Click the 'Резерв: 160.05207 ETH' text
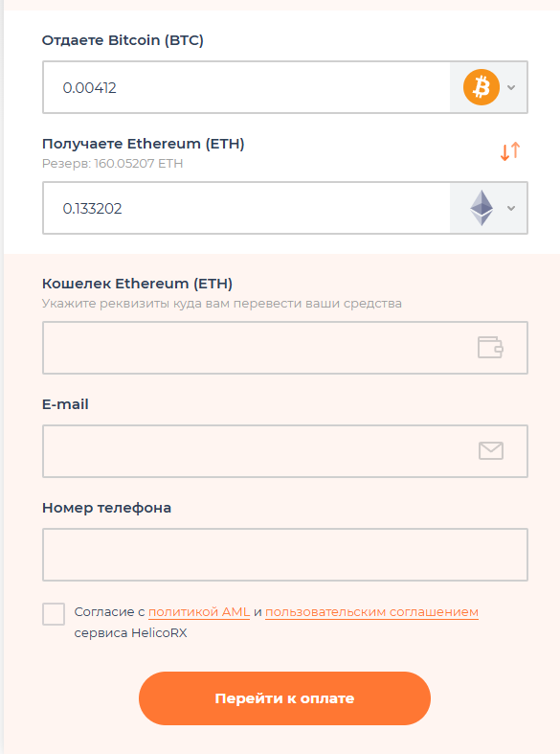The height and width of the screenshot is (754, 560). point(112,164)
